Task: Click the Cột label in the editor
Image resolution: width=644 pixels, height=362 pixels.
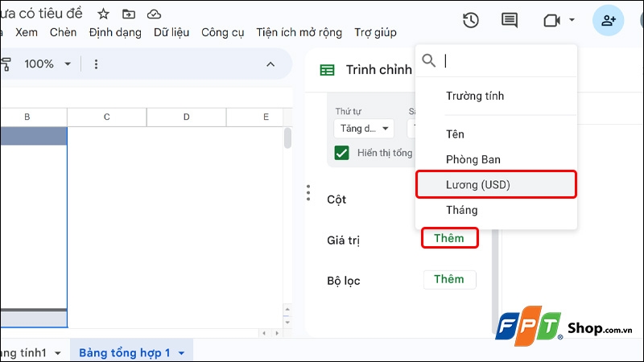Action: coord(336,200)
